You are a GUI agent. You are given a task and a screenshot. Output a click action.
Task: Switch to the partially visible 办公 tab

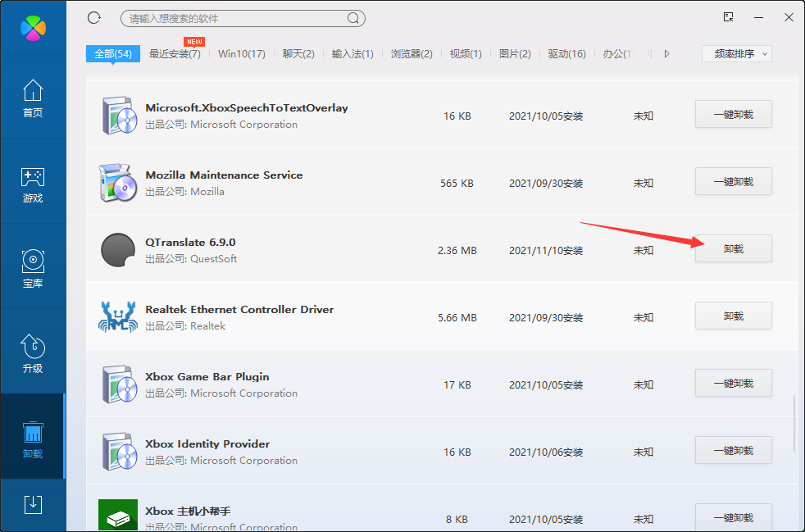click(x=618, y=54)
